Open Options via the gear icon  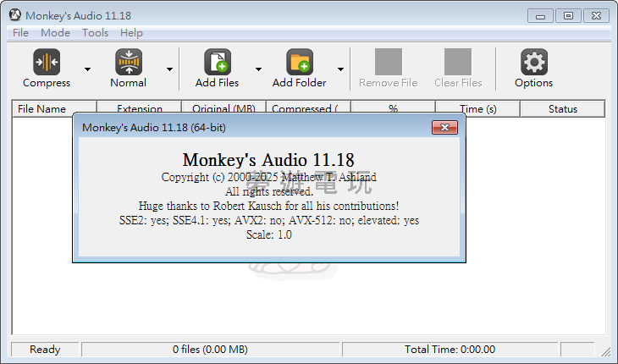[533, 63]
